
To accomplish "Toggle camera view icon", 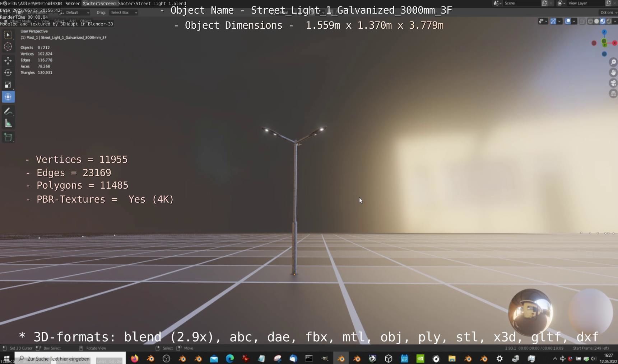I will (x=613, y=83).
